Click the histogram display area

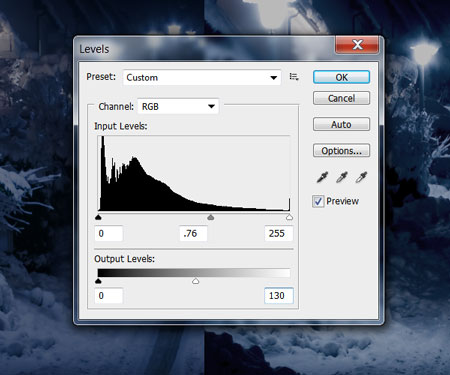pos(194,173)
